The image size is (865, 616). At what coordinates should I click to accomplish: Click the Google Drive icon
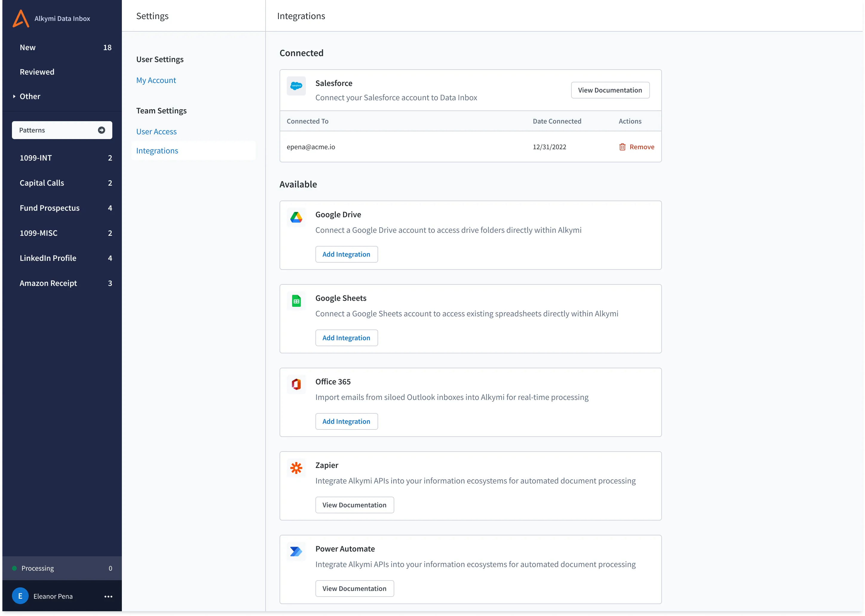(x=296, y=217)
